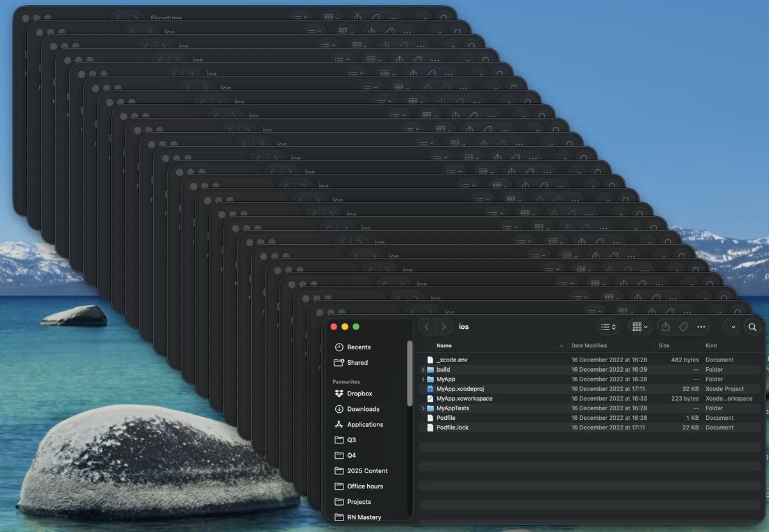Screen dimensions: 769x532
Task: Select the MyAppTests row name
Action: [x=453, y=408]
